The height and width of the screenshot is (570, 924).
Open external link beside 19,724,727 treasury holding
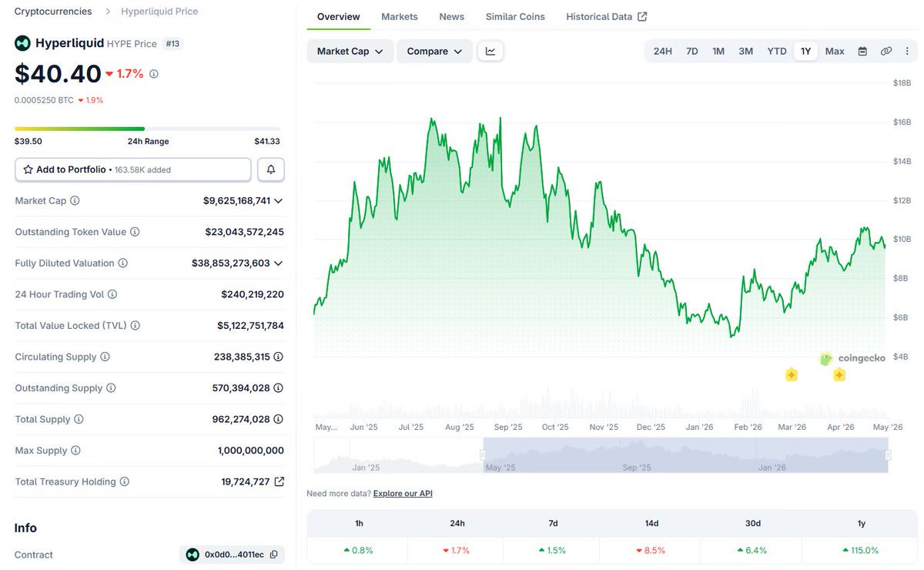click(x=280, y=481)
